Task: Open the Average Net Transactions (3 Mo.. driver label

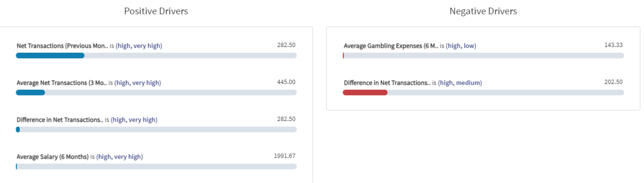Action: [62, 83]
